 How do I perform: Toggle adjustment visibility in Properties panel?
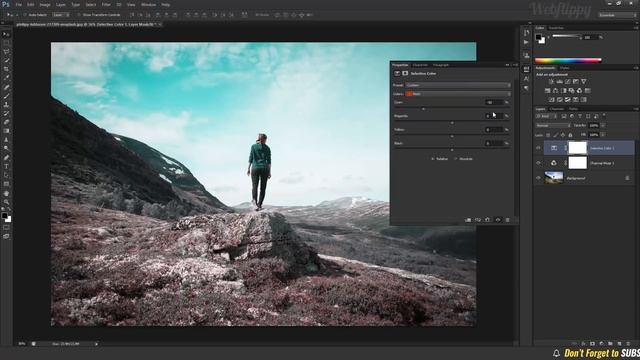point(498,220)
